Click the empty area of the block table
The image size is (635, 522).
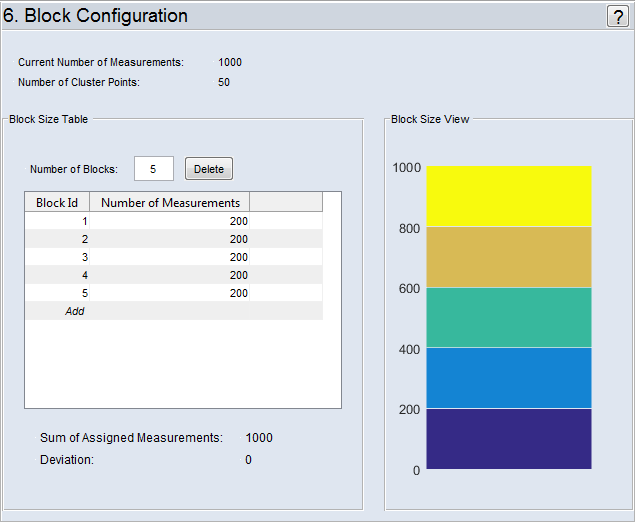[x=182, y=365]
